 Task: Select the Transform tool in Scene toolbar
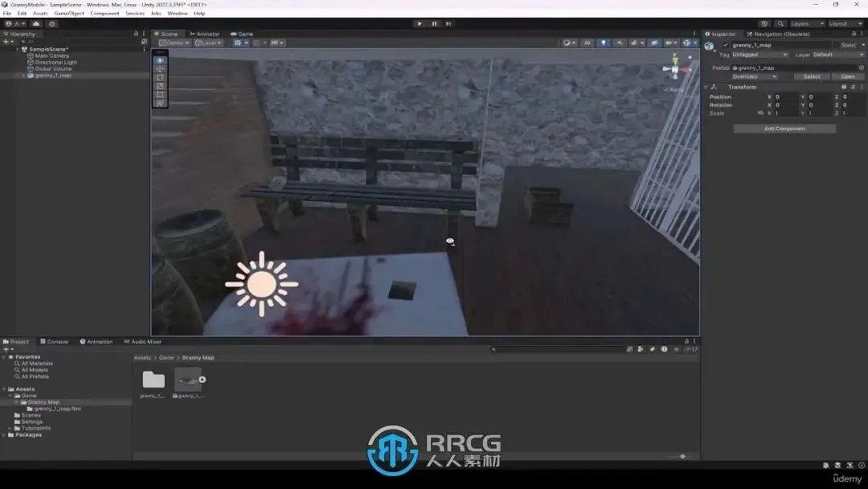click(160, 103)
